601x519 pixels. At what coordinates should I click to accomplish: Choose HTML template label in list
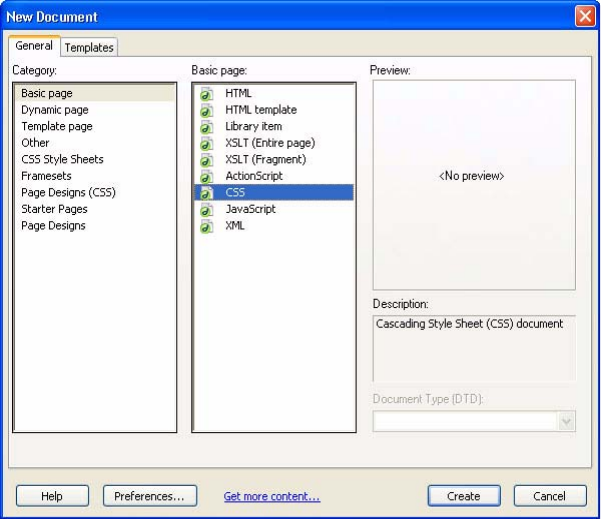[x=261, y=110]
